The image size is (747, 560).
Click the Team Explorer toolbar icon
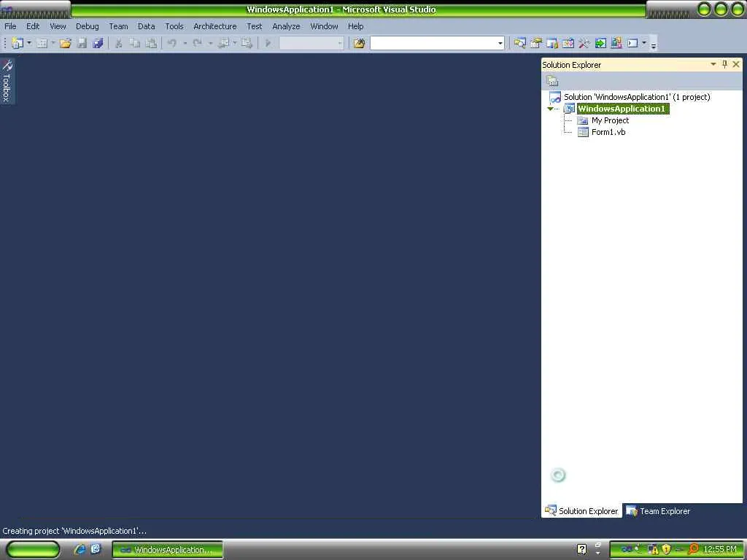pos(552,43)
